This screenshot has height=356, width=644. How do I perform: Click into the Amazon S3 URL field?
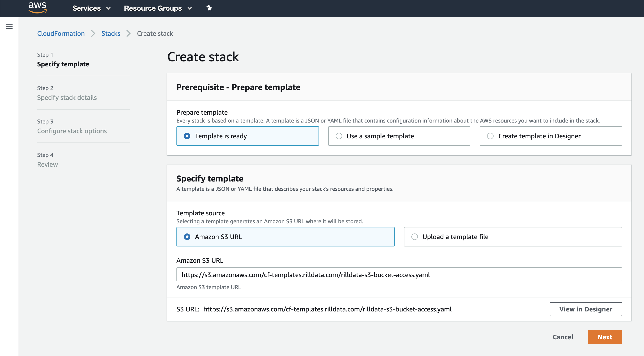pyautogui.click(x=399, y=274)
